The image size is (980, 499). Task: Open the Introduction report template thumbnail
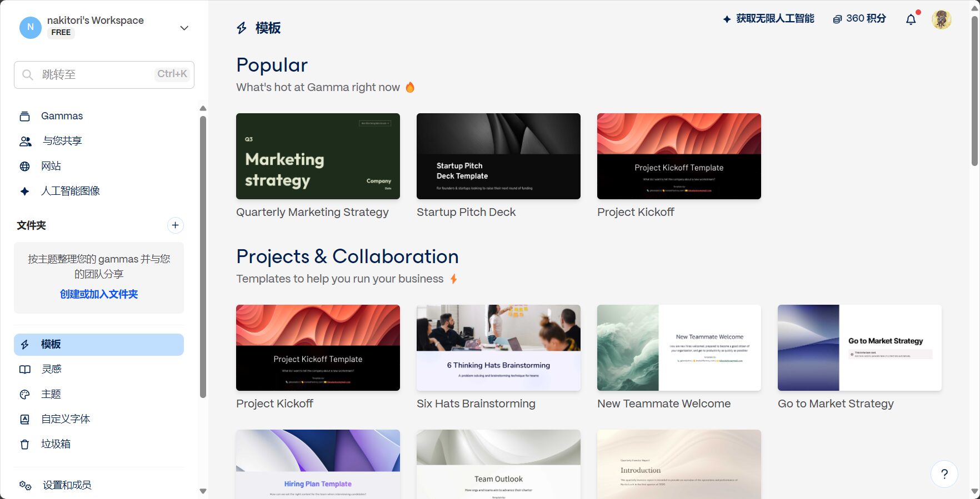[679, 465]
